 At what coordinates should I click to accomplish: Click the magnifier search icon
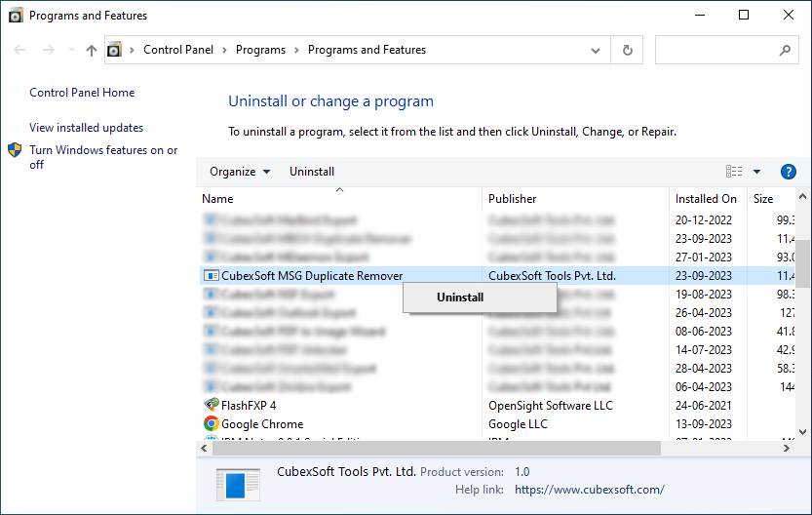[785, 50]
